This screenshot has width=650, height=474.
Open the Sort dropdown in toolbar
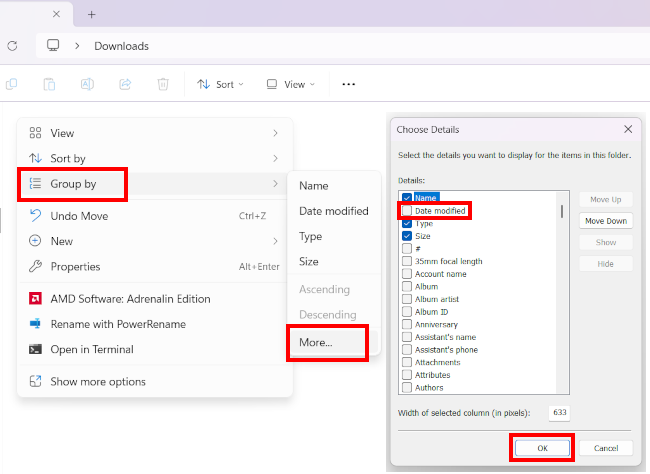[x=220, y=84]
